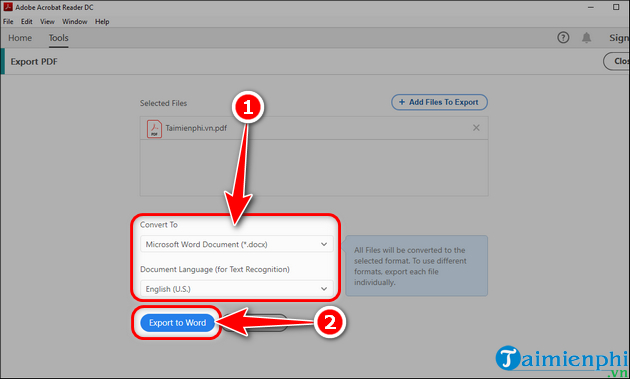630x379 pixels.
Task: Maximize the Acrobat Reader window
Action: point(616,7)
